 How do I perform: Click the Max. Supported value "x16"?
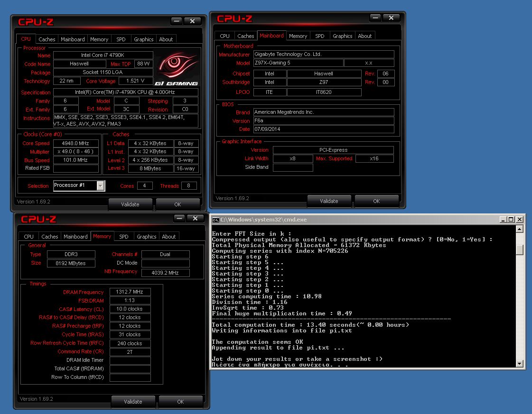click(x=374, y=158)
